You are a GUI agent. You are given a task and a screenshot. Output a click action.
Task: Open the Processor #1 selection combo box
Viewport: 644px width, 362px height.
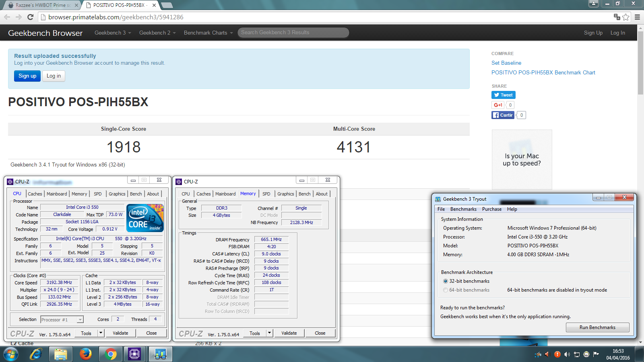(x=62, y=319)
